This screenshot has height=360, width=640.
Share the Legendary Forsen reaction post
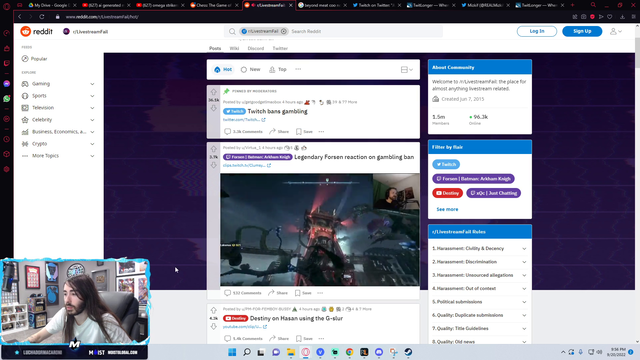(278, 293)
